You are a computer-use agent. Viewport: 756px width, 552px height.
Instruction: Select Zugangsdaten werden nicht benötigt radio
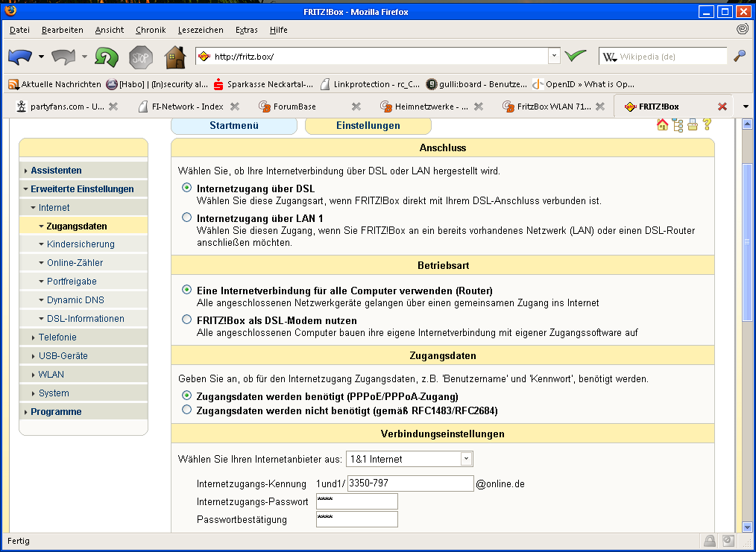[x=186, y=410]
